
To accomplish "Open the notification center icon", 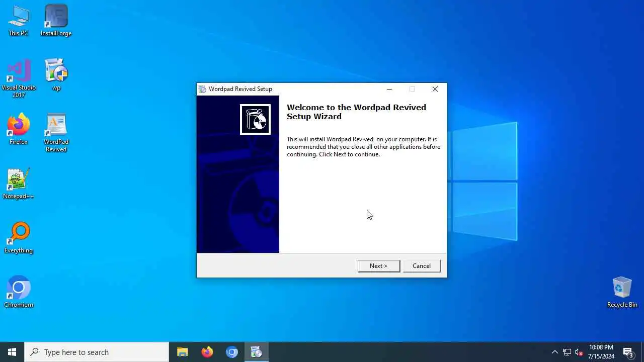I will [628, 352].
